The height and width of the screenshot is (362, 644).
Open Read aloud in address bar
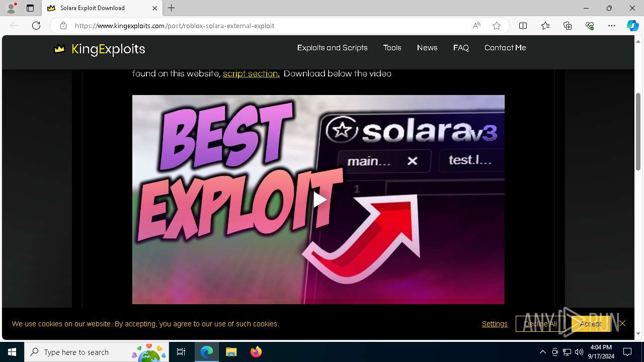(x=476, y=26)
